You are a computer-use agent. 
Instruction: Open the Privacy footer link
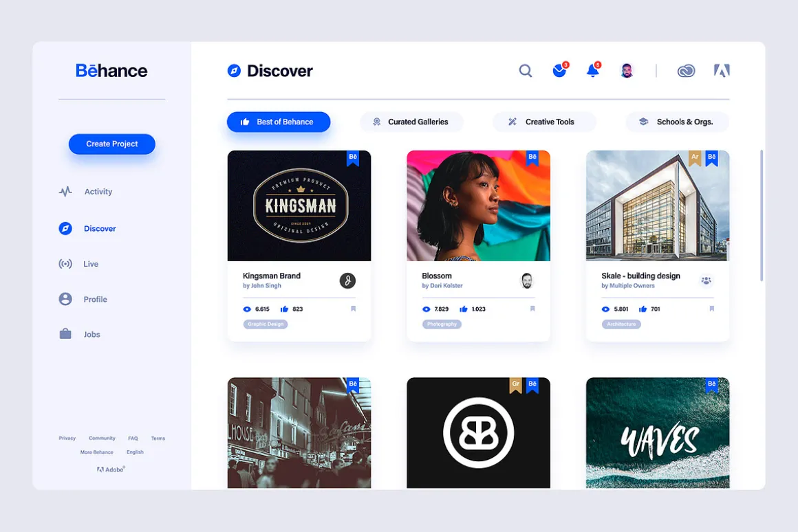pos(67,438)
